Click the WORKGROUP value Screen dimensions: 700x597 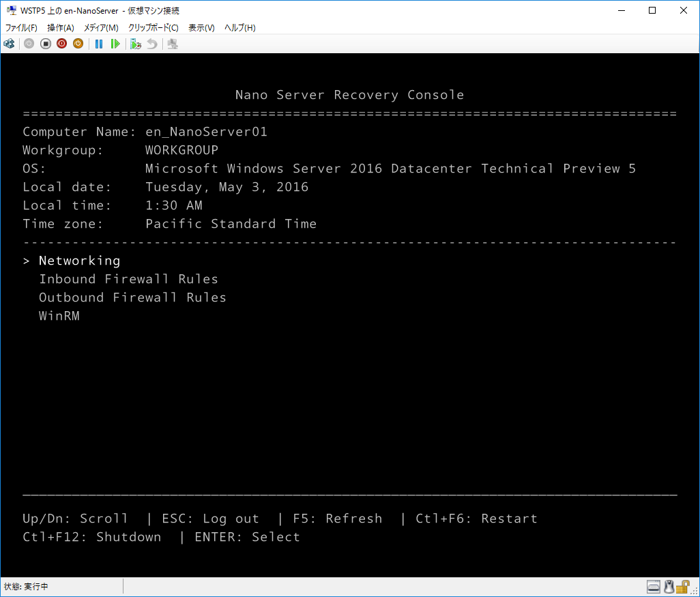tap(181, 150)
